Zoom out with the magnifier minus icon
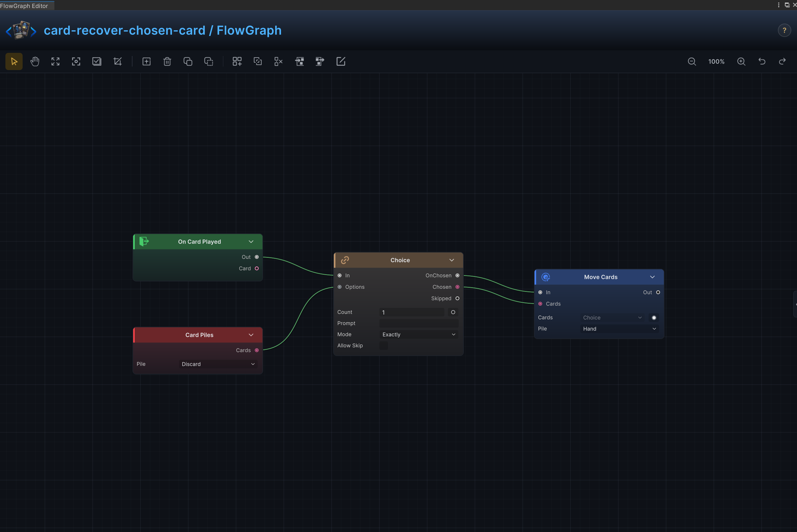Viewport: 797px width, 532px height. tap(692, 61)
